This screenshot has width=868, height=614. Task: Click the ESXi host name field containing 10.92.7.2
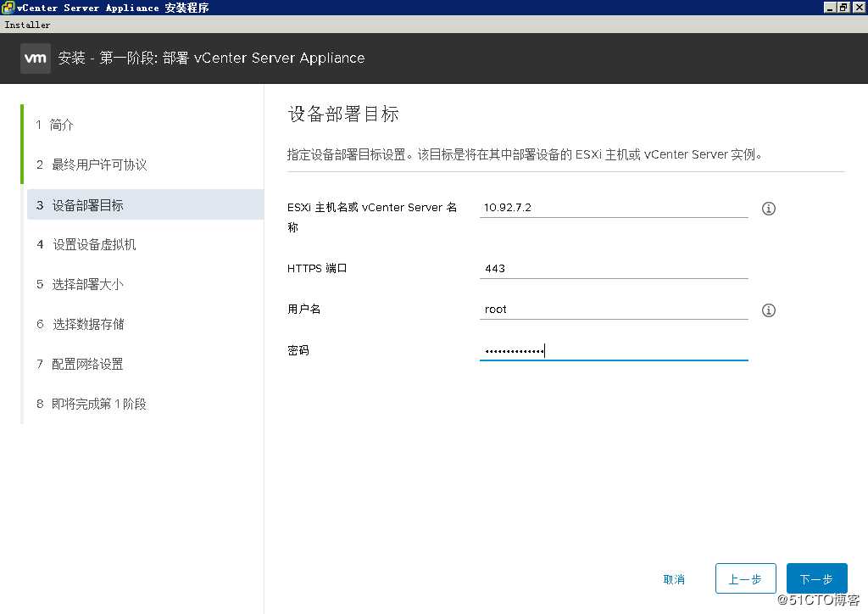pos(614,208)
